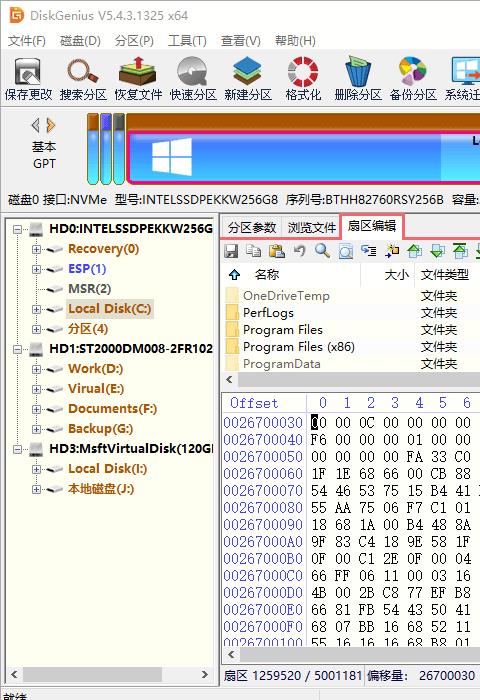This screenshot has height=700, width=480.
Task: Select 本地磁盘(J:) in the tree
Action: [x=101, y=489]
